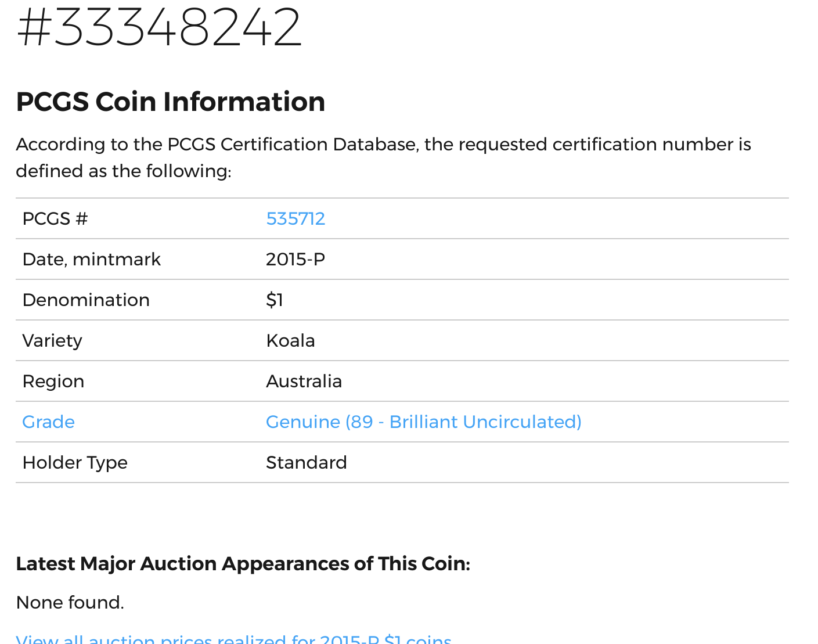Click the Variety row label
This screenshot has height=644, width=818.
52,341
